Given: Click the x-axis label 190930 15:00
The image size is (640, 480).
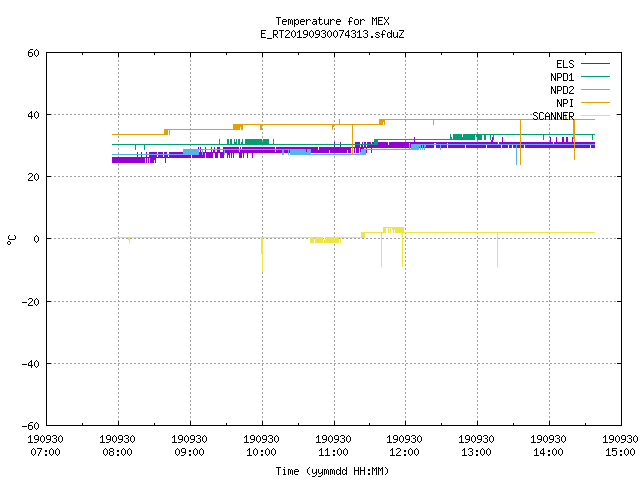Looking at the screenshot, I should tap(620, 446).
